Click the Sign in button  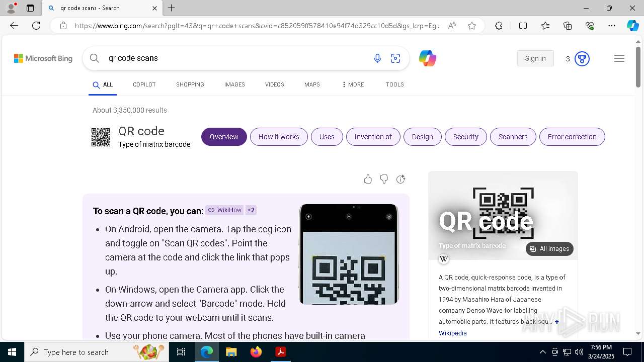tap(535, 58)
